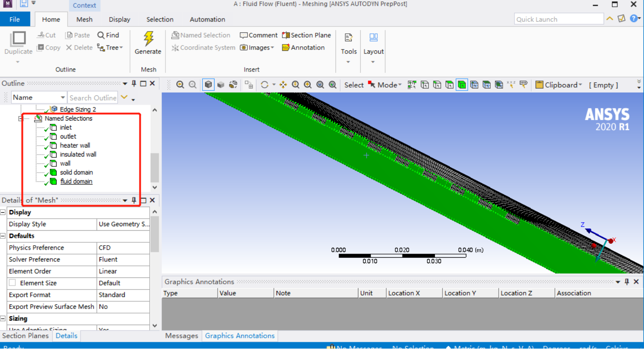Choose the Vertex selection filter
The width and height of the screenshot is (644, 349).
[x=425, y=85]
